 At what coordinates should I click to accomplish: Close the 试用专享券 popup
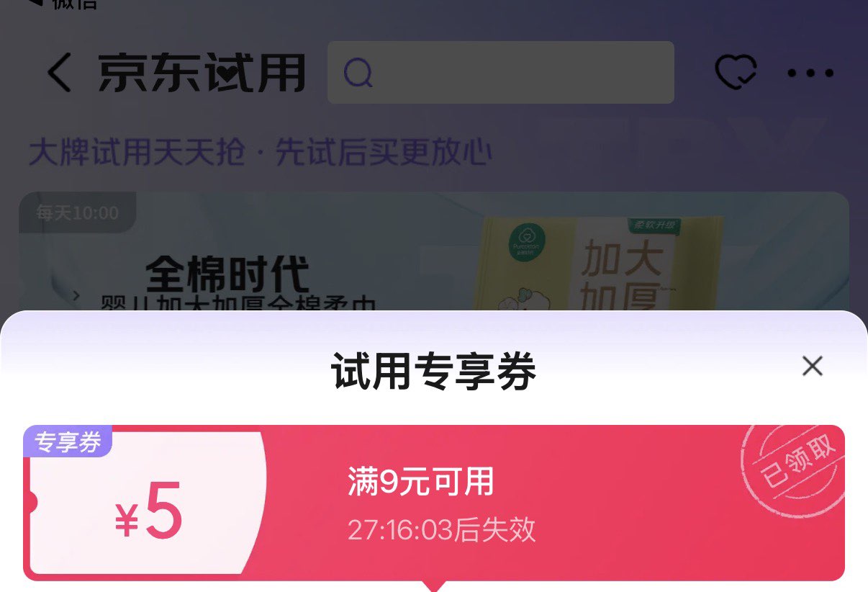point(813,366)
